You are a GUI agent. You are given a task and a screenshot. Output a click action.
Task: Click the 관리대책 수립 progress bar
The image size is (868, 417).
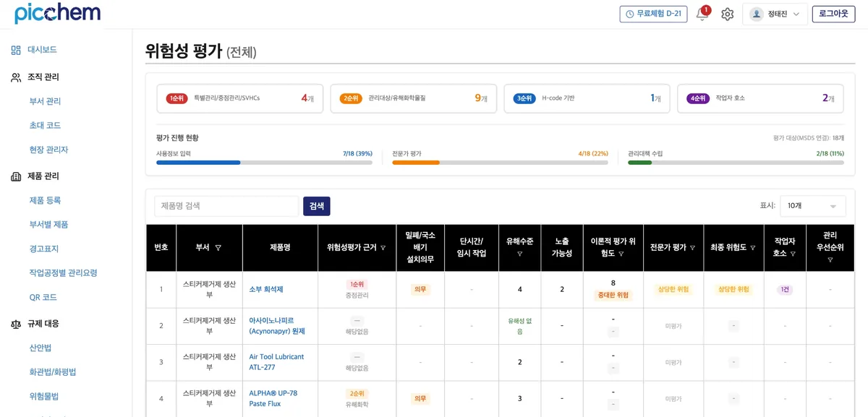736,163
